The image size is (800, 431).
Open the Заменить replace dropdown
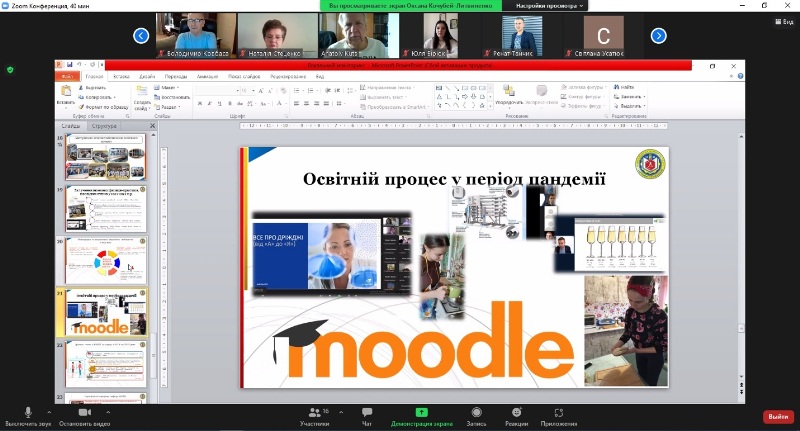(630, 97)
